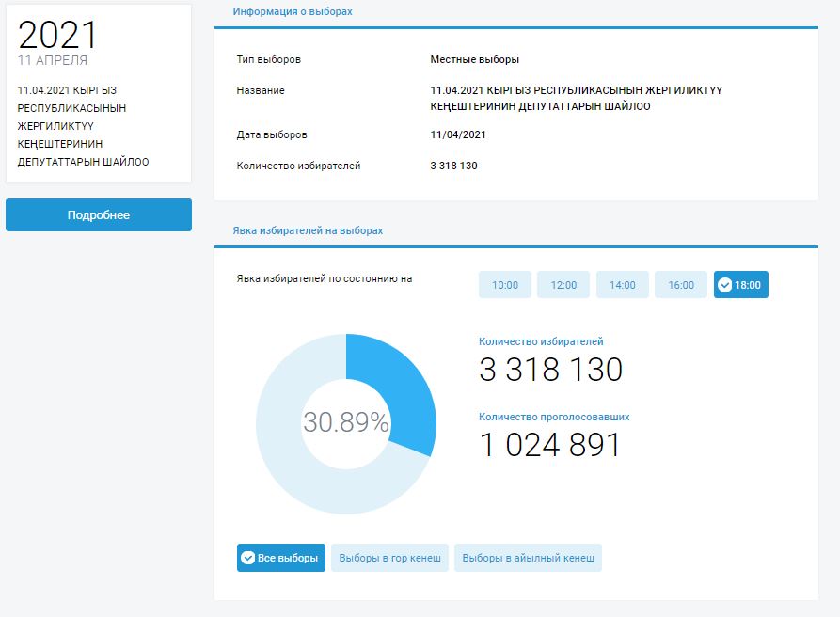
Task: Click the checkmark icon beside Все выборы
Action: pos(247,558)
